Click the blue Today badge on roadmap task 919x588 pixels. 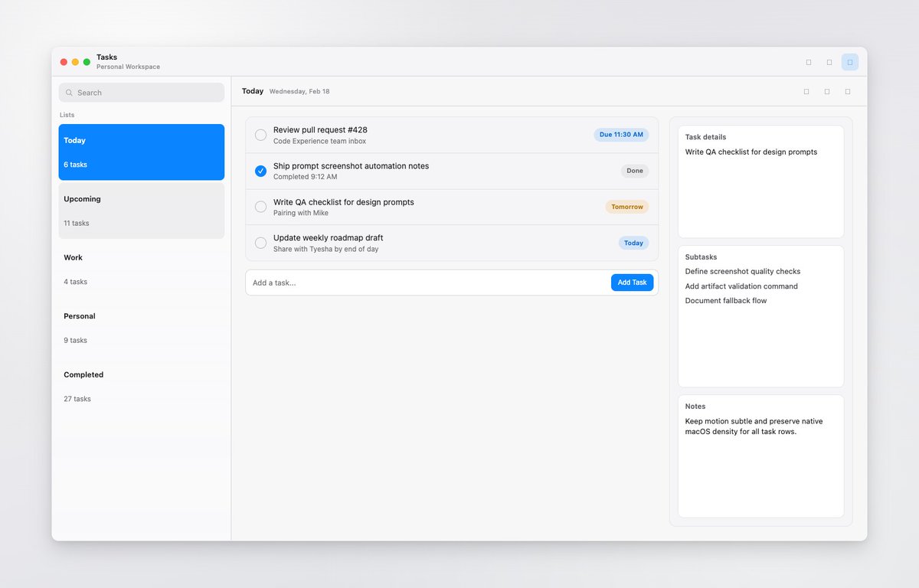(633, 243)
